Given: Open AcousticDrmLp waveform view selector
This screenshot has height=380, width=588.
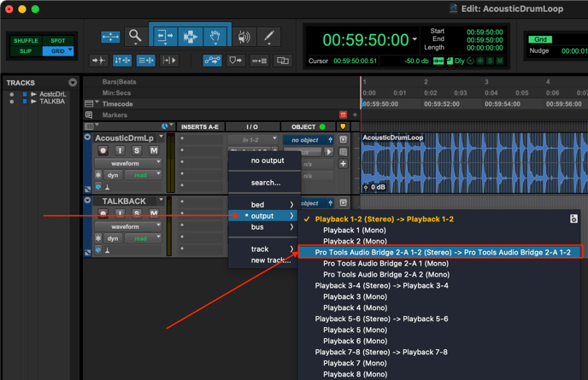Looking at the screenshot, I should click(x=128, y=163).
